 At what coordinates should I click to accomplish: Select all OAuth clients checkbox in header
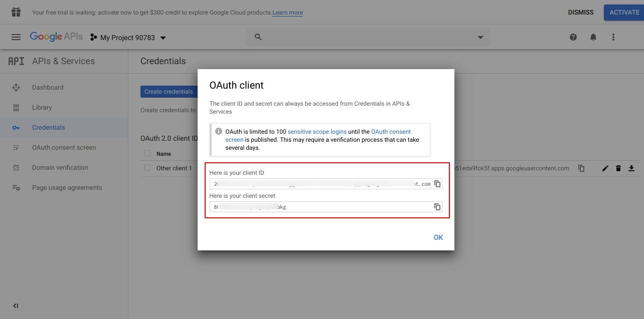(147, 153)
